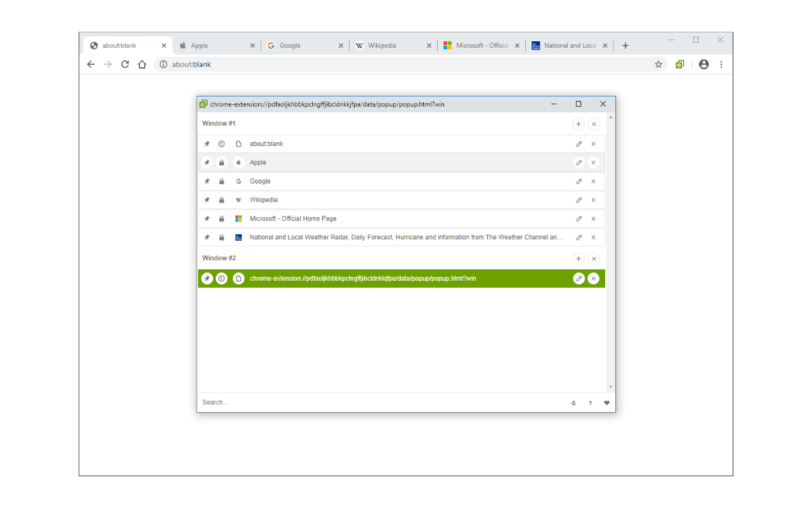812x508 pixels.
Task: Pin the Apple tab row
Action: (x=207, y=163)
